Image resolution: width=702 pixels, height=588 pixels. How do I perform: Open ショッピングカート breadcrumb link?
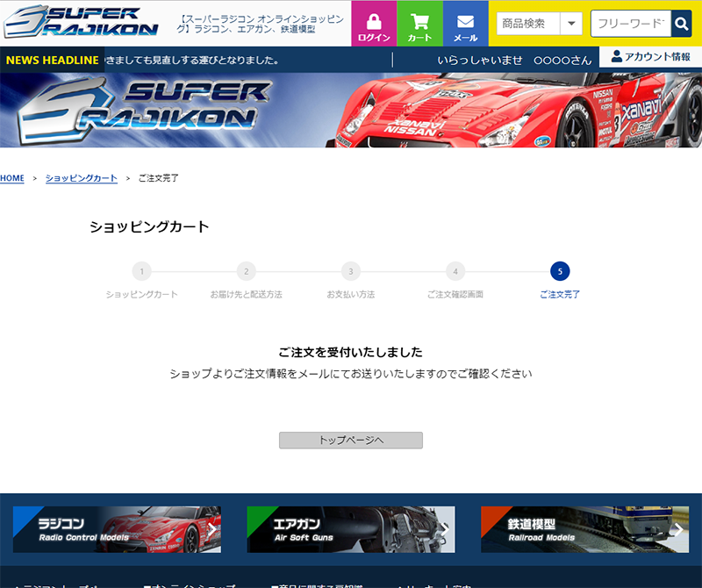click(x=81, y=178)
